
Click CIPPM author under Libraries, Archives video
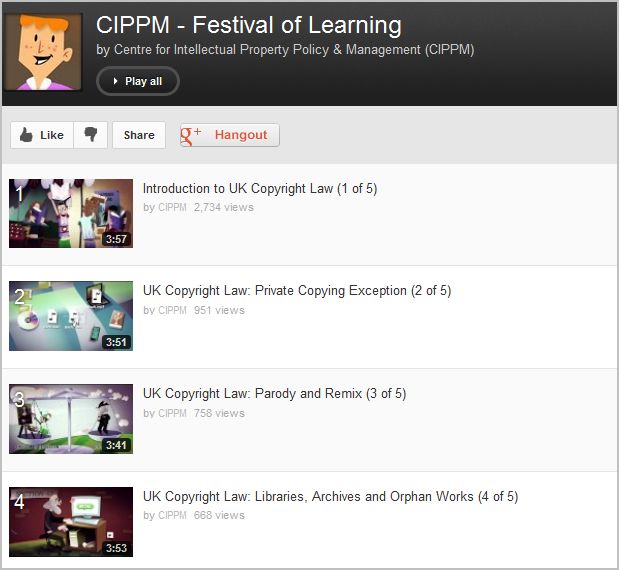tap(172, 515)
